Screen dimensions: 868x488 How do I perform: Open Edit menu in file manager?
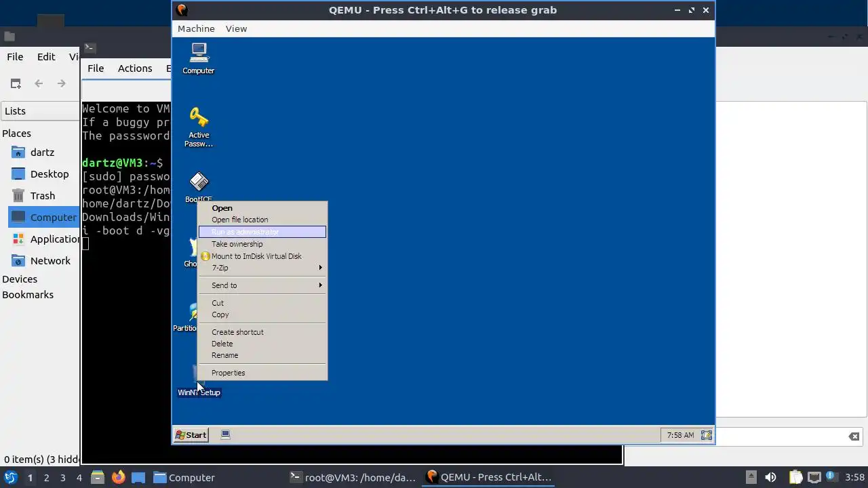click(46, 57)
